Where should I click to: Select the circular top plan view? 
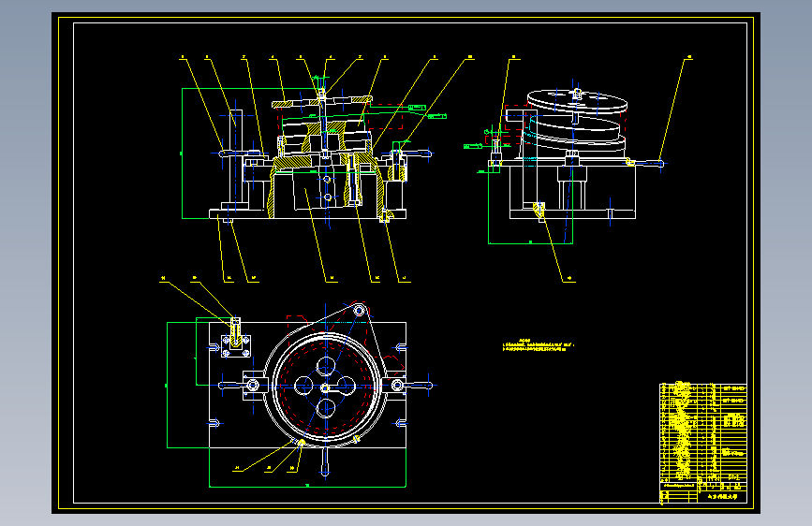pyautogui.click(x=302, y=395)
